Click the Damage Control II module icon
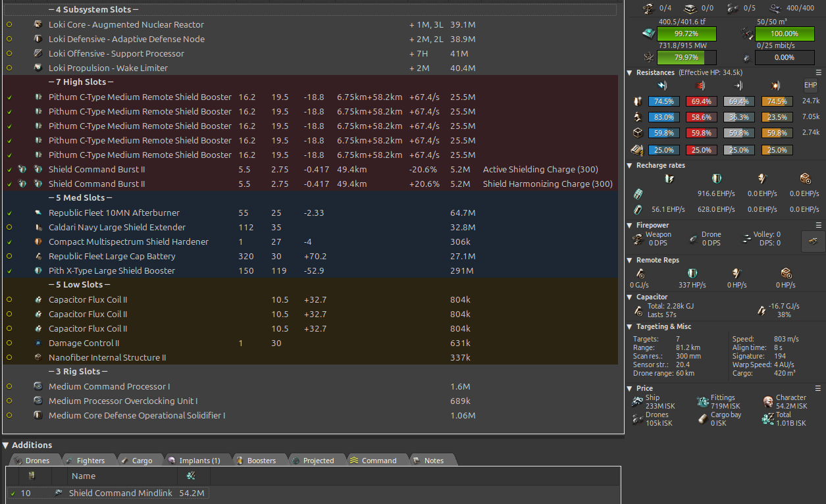This screenshot has height=504, width=826. tap(38, 343)
